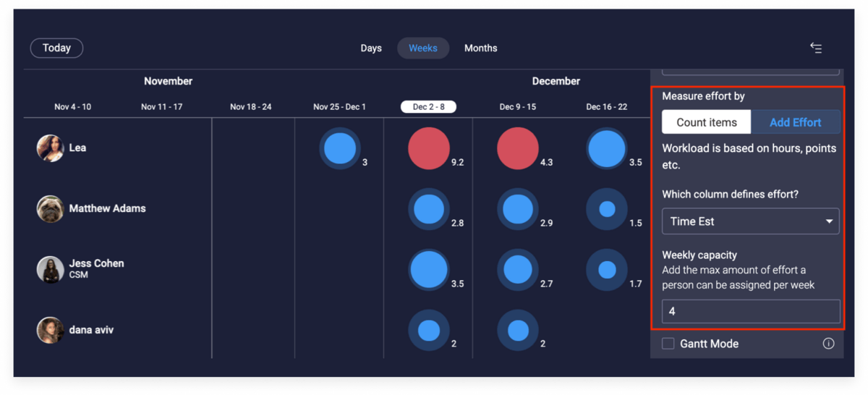Switch to the Months view tab

(480, 48)
